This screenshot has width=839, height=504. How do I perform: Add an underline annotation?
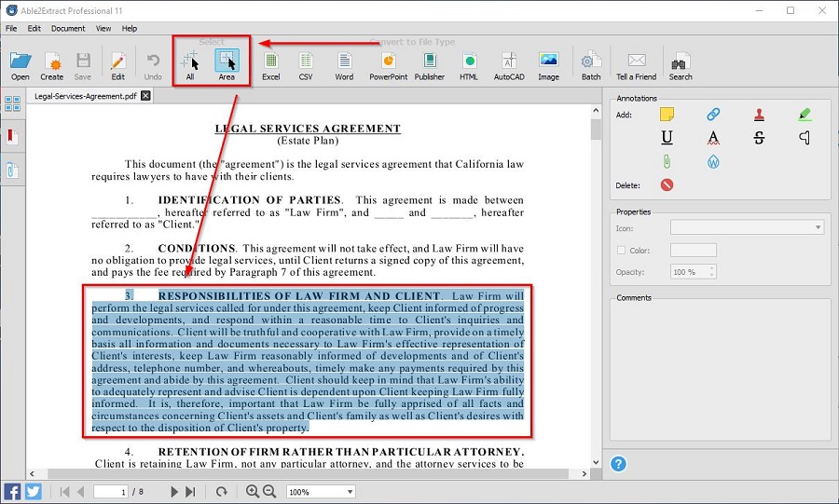point(667,138)
